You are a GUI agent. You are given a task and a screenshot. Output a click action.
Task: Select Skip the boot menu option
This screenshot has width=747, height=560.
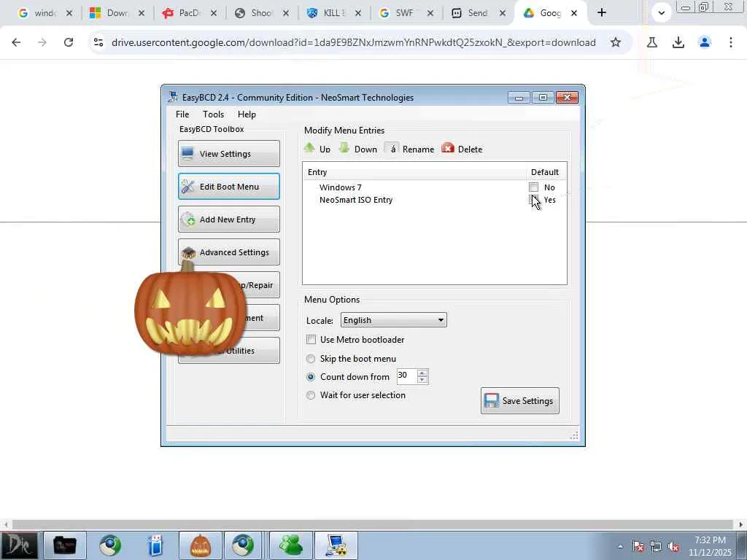tap(311, 359)
